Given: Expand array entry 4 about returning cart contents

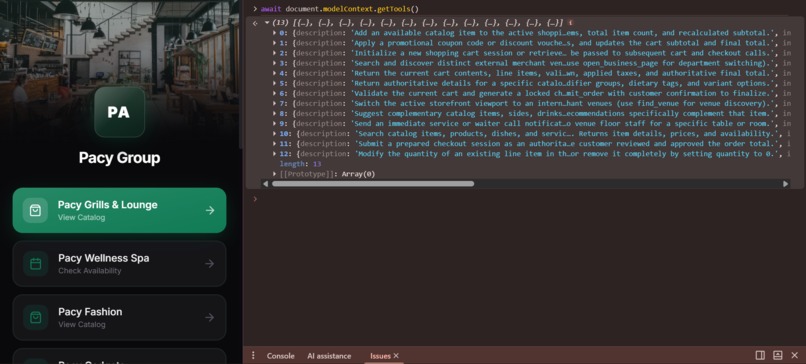Looking at the screenshot, I should pos(275,73).
